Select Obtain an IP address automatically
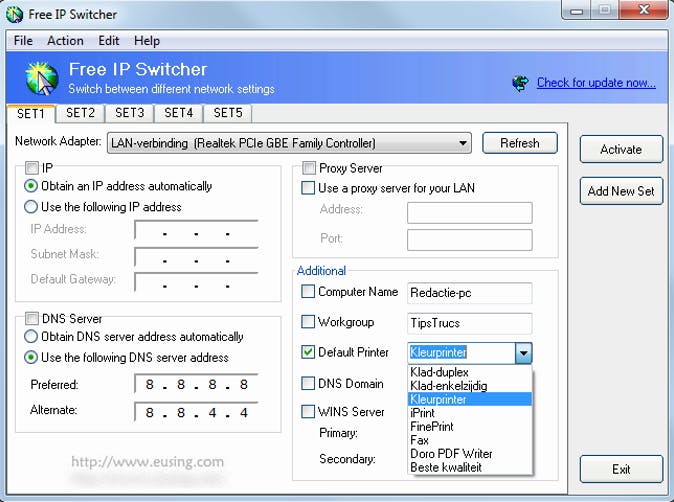The image size is (674, 502). (x=31, y=186)
